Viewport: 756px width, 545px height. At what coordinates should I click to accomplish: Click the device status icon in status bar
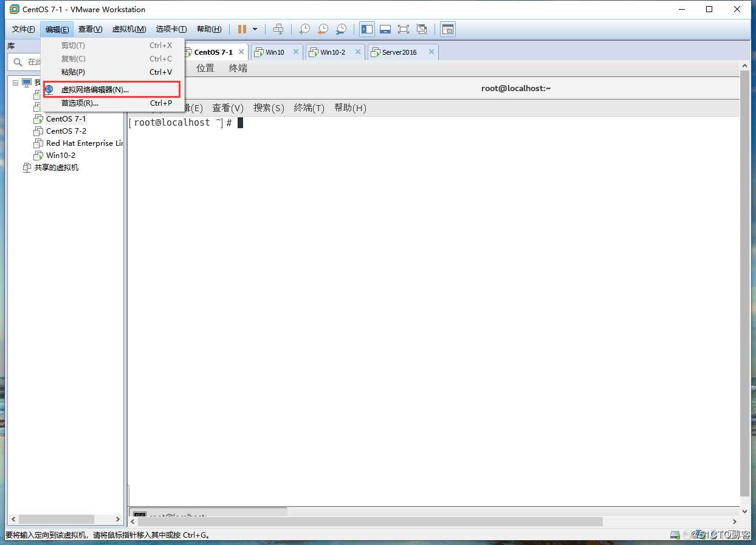tap(675, 535)
